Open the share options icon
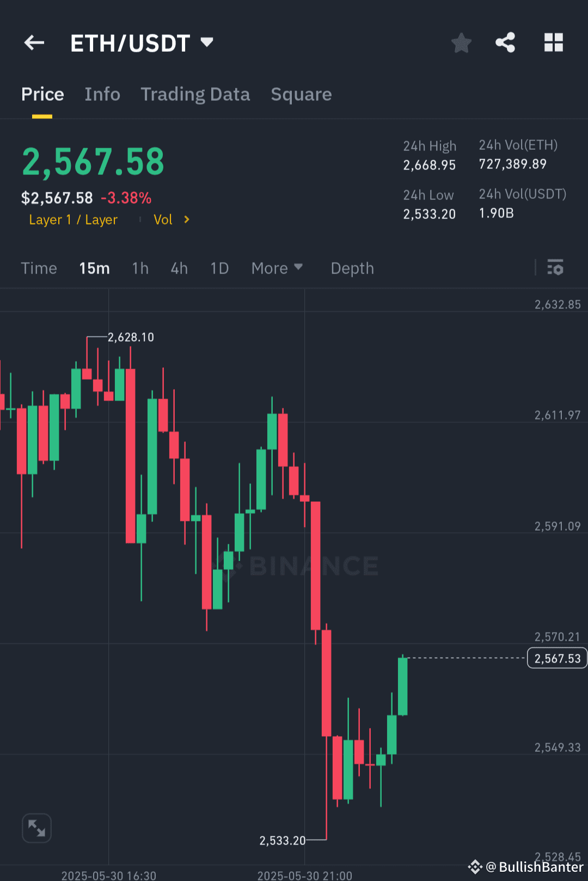This screenshot has width=588, height=881. [505, 42]
